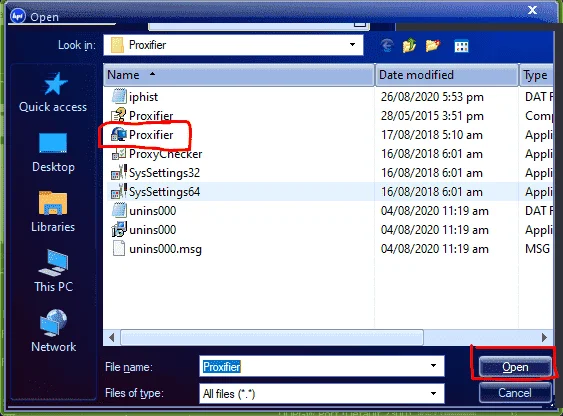Expand the File name dropdown arrow
This screenshot has width=563, height=416.
tap(433, 366)
